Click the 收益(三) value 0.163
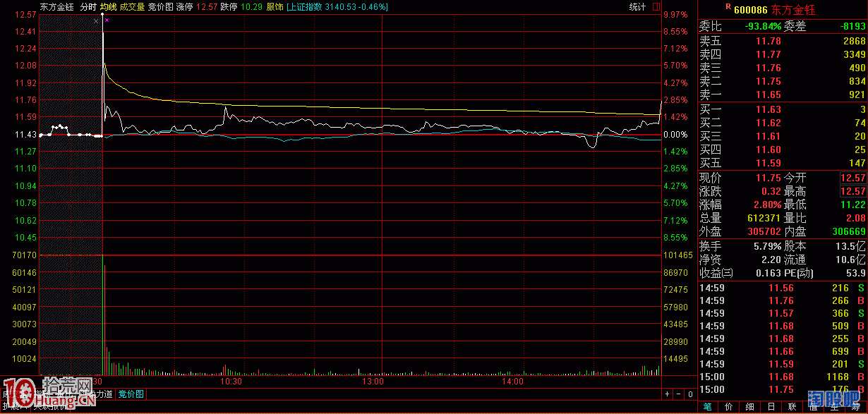This screenshot has height=414, width=868. pos(768,273)
